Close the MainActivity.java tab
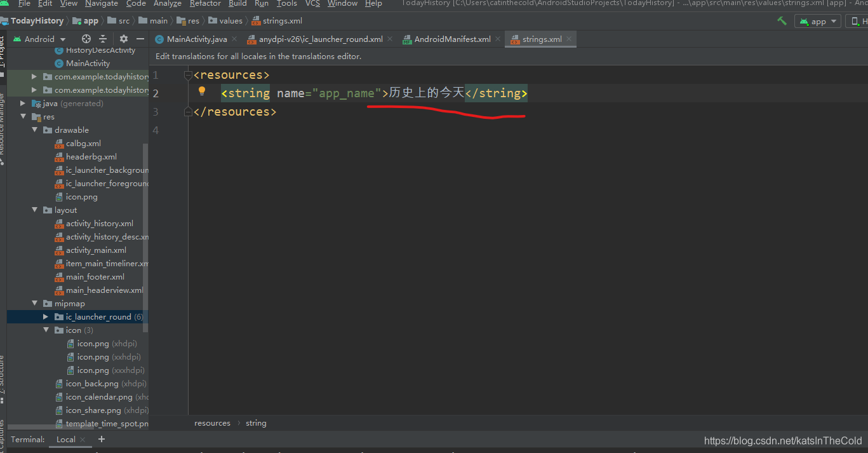 coord(235,39)
